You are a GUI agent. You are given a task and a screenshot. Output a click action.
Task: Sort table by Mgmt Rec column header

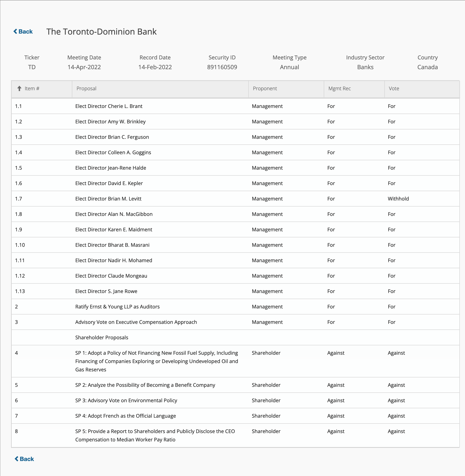339,88
